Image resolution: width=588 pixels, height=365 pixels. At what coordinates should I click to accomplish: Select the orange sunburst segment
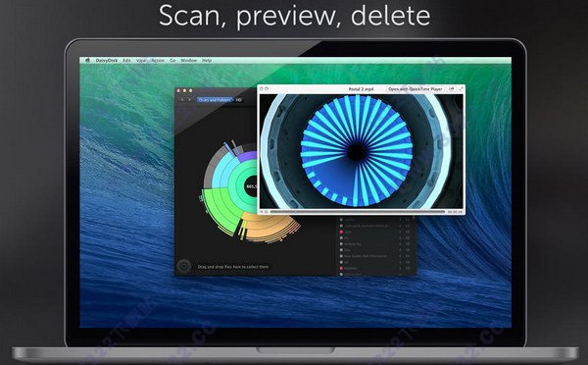pos(269,228)
